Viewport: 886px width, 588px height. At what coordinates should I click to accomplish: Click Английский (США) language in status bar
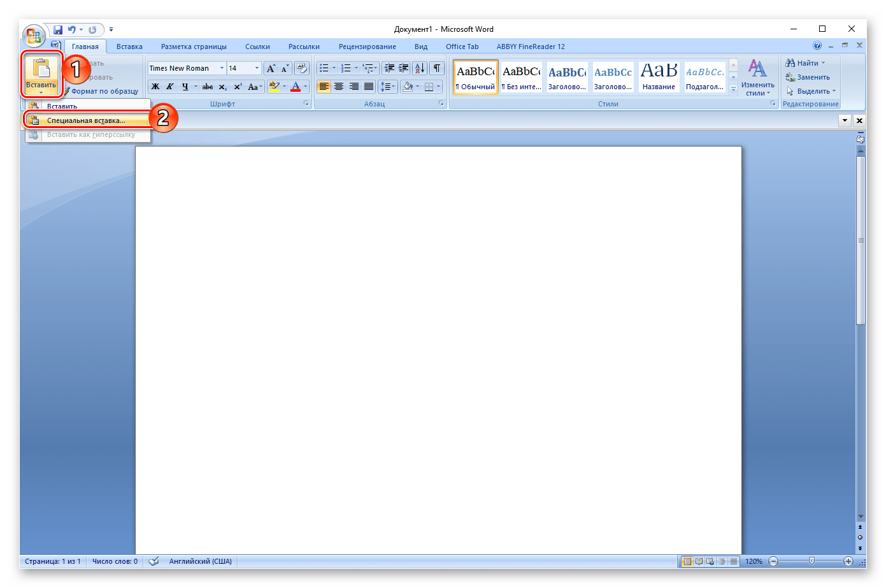point(200,561)
